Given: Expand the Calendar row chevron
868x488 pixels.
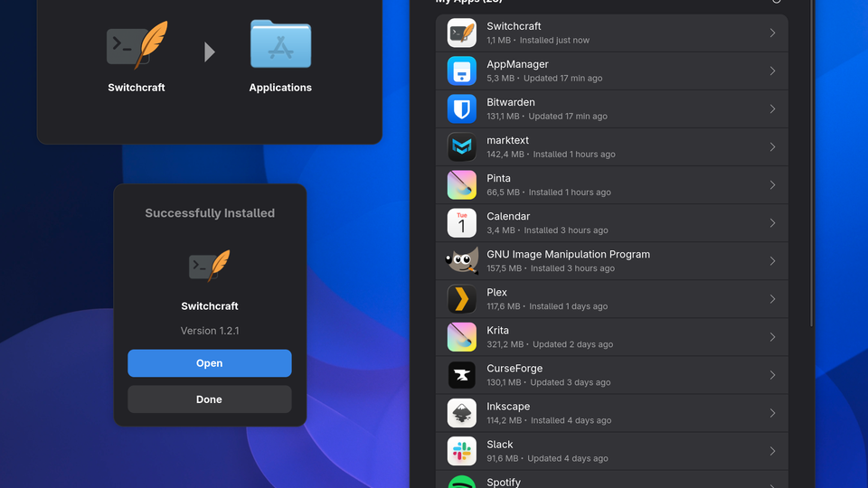Looking at the screenshot, I should point(772,223).
